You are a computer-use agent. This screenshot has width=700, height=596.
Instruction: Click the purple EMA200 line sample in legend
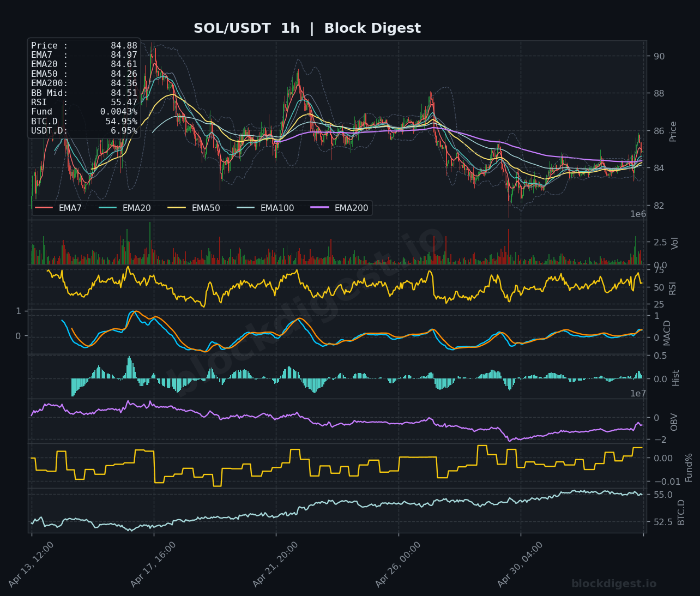[x=319, y=208]
